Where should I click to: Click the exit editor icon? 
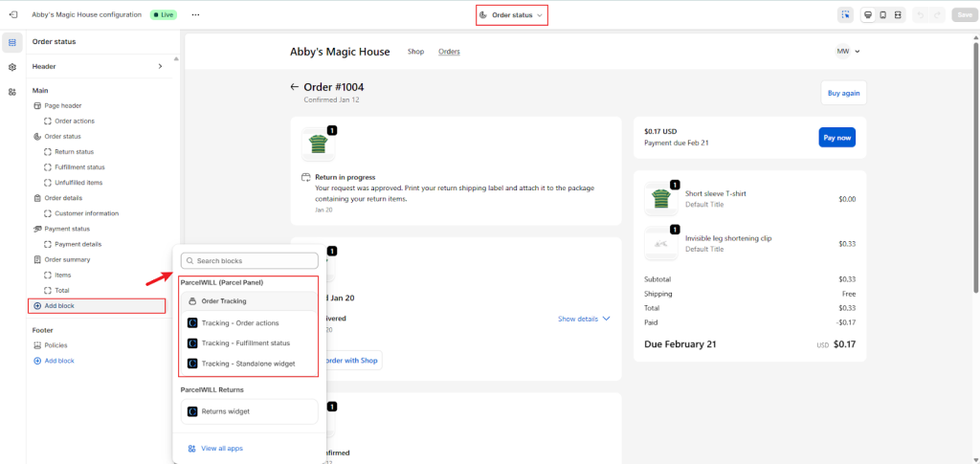coord(13,14)
